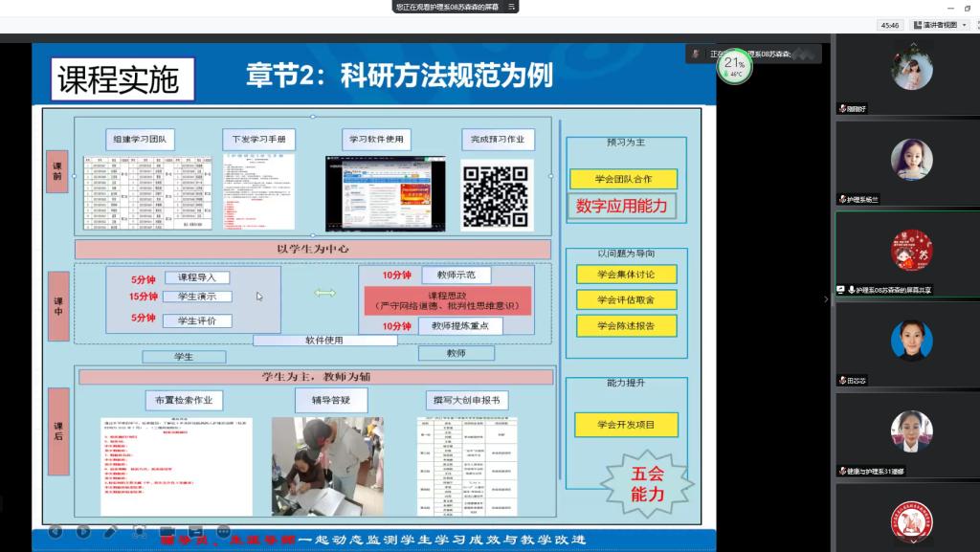Image resolution: width=980 pixels, height=552 pixels.
Task: Click the grid icon beside 演讲者视图
Action: pyautogui.click(x=916, y=25)
